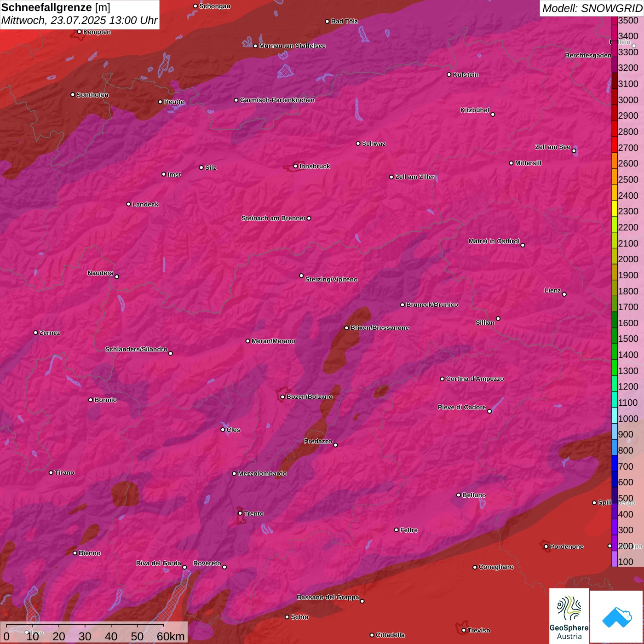
Task: Click the Zell am See label
Action: point(552,147)
